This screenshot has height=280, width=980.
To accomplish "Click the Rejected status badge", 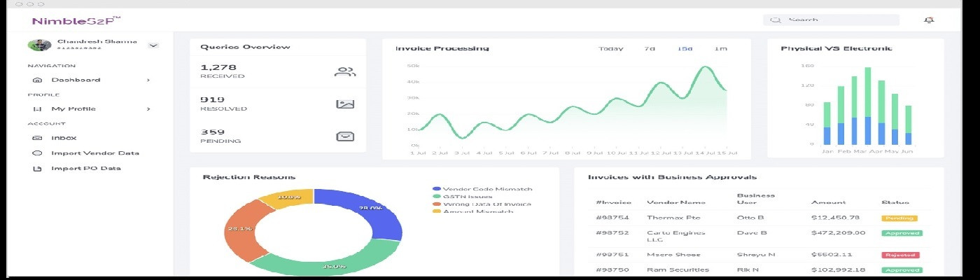I will (x=901, y=255).
